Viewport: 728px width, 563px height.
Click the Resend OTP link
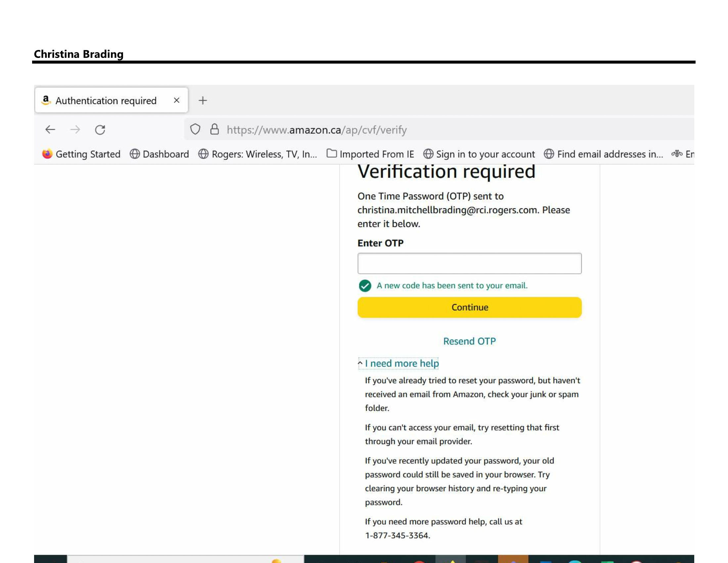click(x=469, y=341)
